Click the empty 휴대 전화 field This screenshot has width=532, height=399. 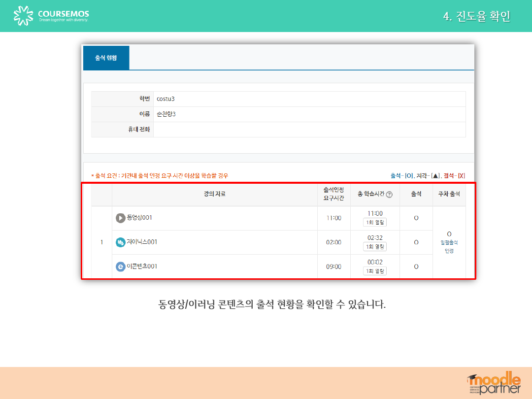(x=309, y=130)
